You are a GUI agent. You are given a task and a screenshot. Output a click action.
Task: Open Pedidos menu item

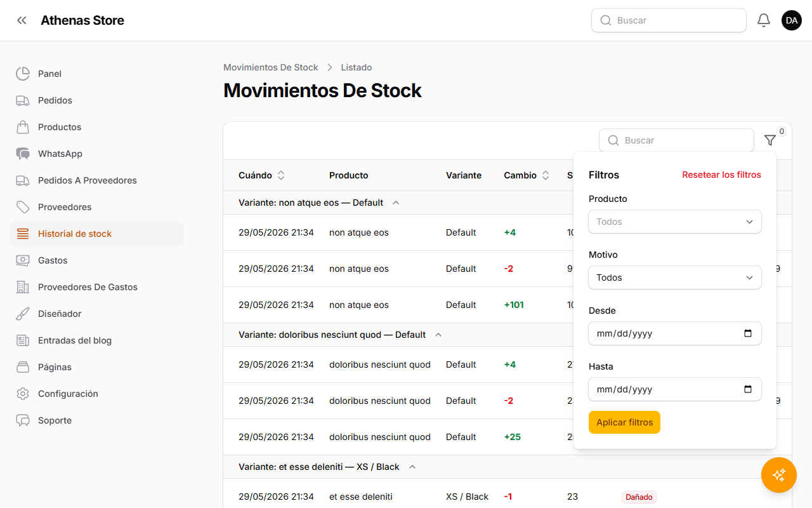click(x=96, y=100)
